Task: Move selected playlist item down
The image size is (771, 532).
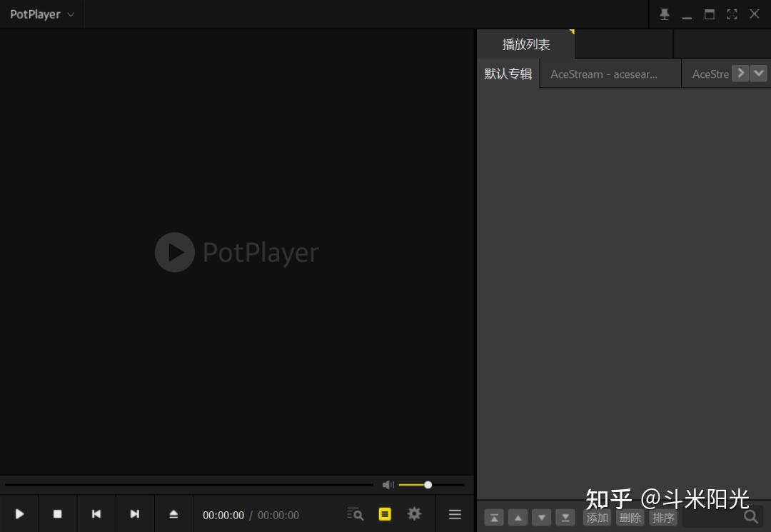Action: pyautogui.click(x=541, y=517)
